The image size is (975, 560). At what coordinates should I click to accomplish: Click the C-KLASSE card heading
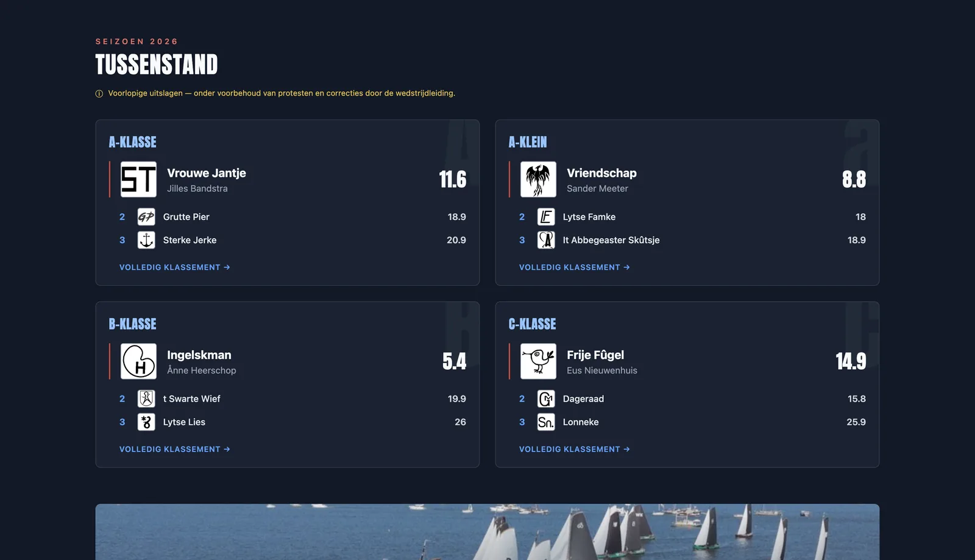(x=533, y=324)
